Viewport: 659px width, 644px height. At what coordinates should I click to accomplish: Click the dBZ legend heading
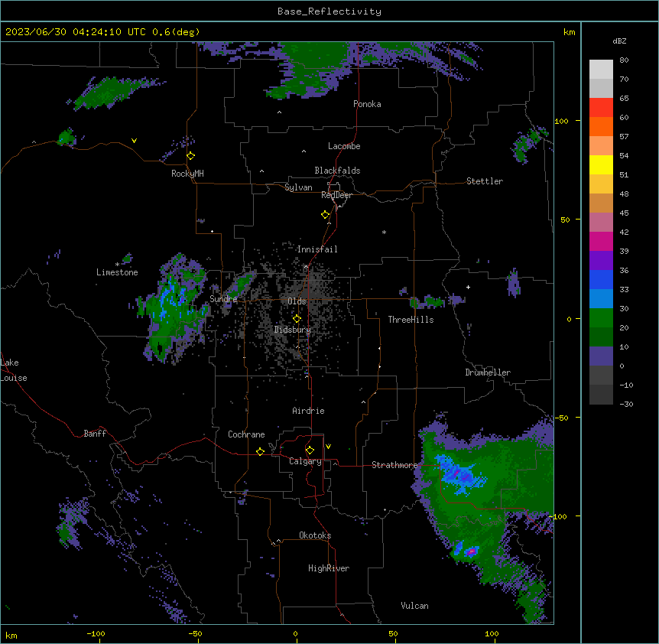(x=619, y=41)
